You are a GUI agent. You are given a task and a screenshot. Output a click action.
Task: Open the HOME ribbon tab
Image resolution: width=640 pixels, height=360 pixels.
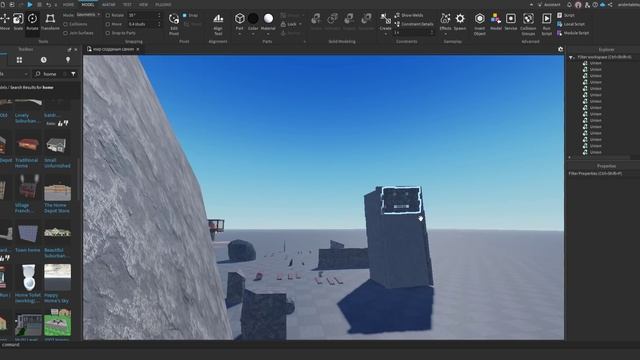[x=68, y=4]
